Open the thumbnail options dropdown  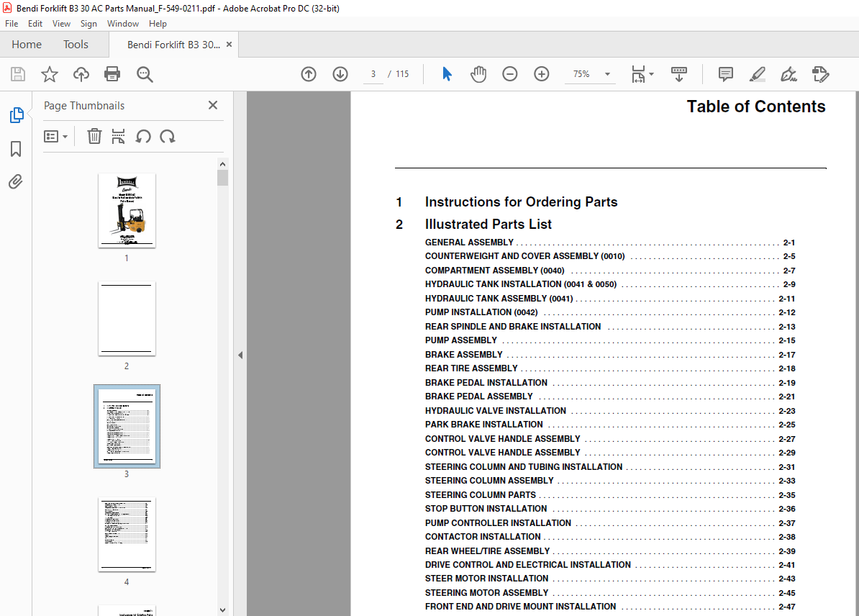[55, 137]
